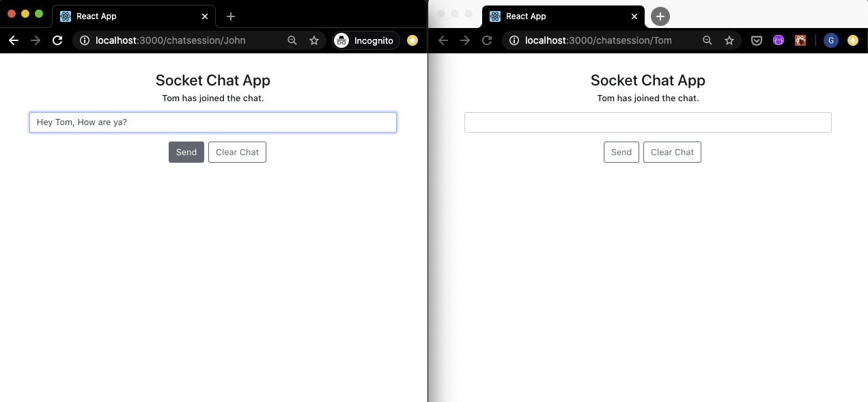View site info icon in Tom's address bar

click(x=514, y=40)
